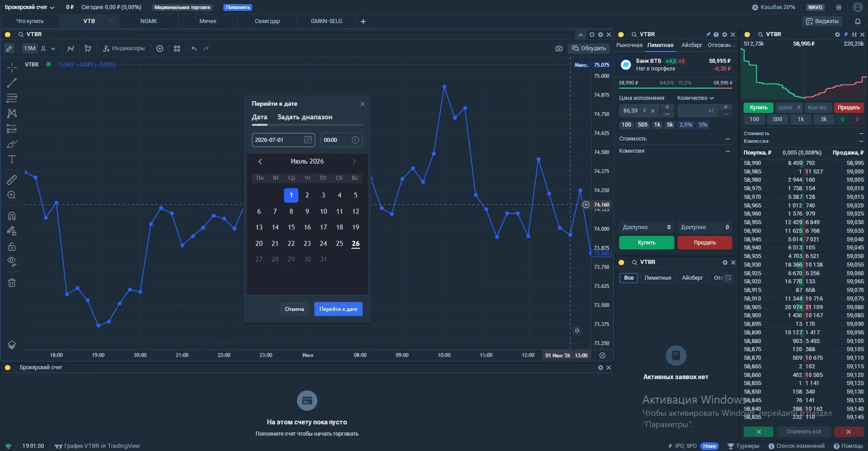This screenshot has width=868, height=451.
Task: Select the brush drawing tool
Action: [x=12, y=144]
